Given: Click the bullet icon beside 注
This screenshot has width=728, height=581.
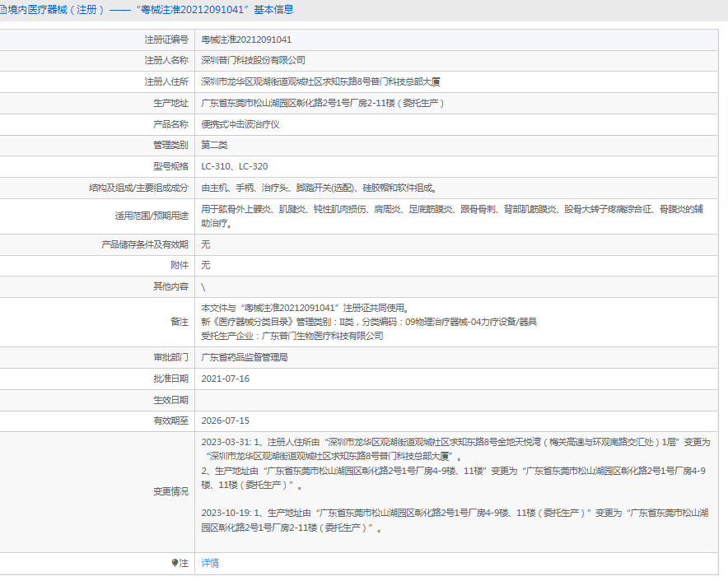Looking at the screenshot, I should tap(175, 563).
